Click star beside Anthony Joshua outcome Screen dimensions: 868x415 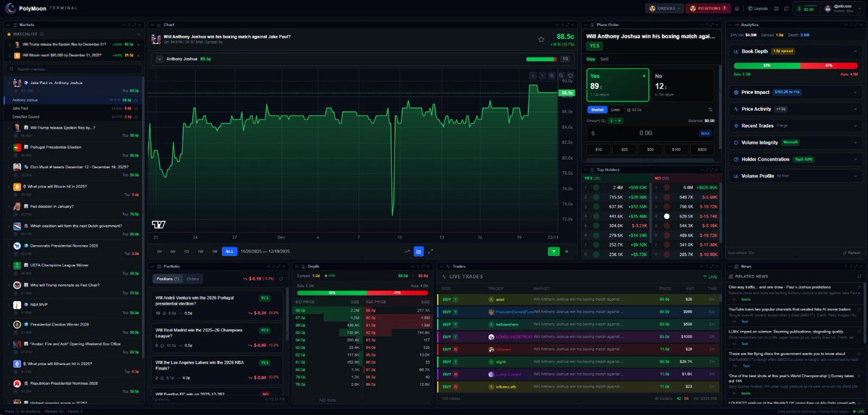pos(137,100)
